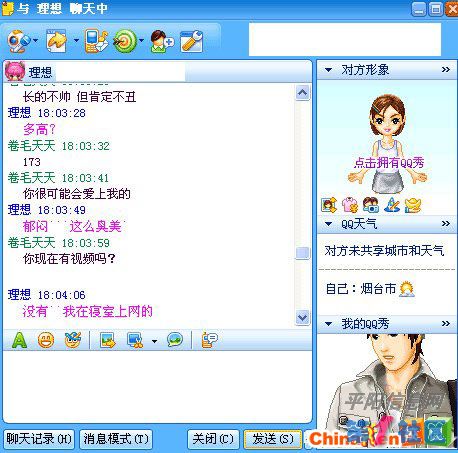This screenshot has height=453, width=458.
Task: Collapse the 我的QQ秀 panel triangle
Action: click(328, 324)
